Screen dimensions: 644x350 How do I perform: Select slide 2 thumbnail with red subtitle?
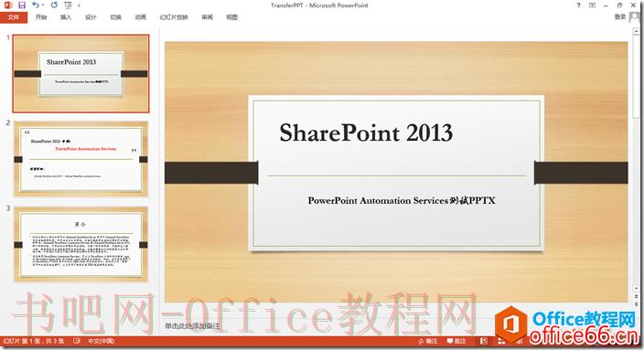point(80,159)
